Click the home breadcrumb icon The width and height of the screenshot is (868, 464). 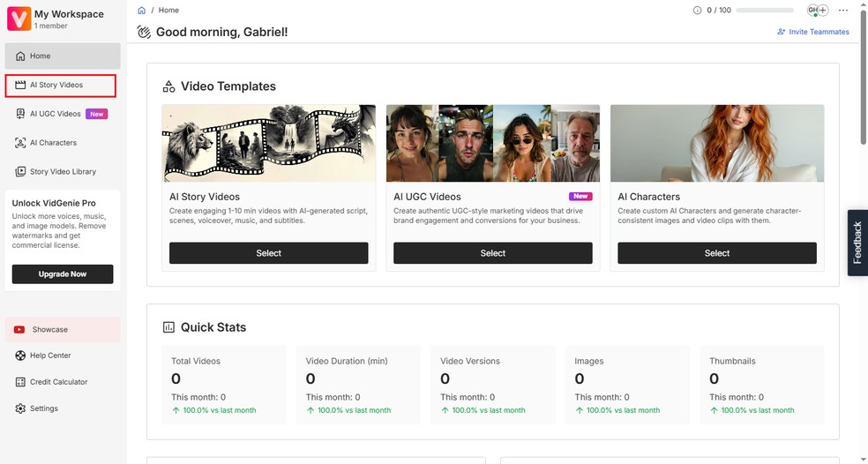[142, 11]
